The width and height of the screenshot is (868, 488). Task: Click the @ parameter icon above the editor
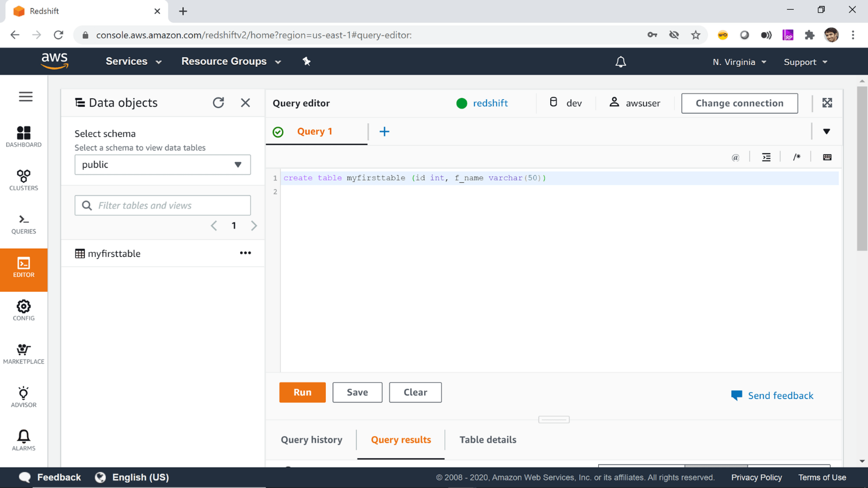coord(735,156)
